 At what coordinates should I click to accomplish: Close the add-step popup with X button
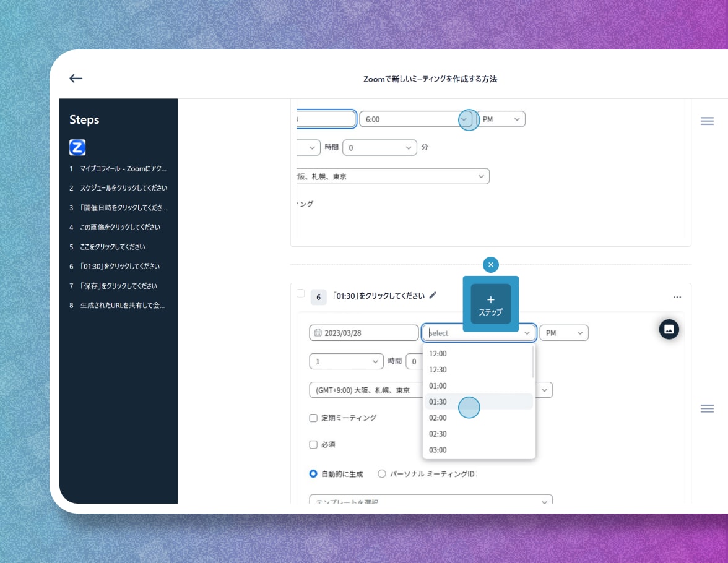coord(491,265)
